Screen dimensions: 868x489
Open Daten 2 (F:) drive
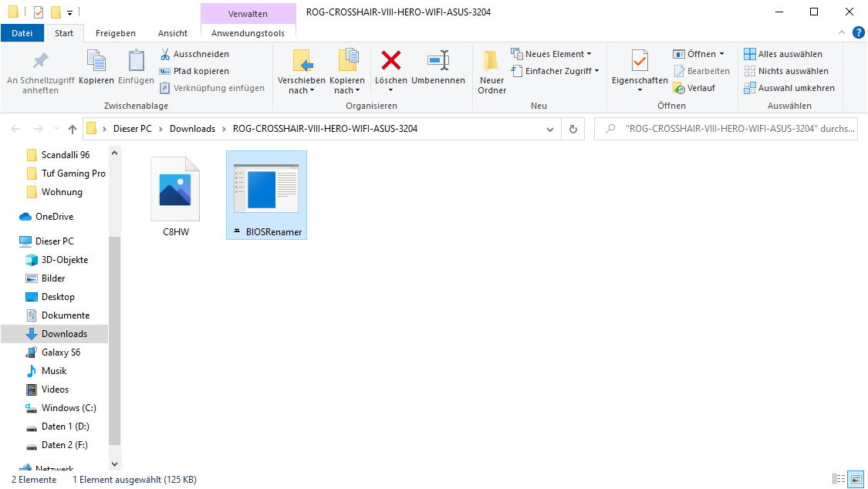click(64, 445)
